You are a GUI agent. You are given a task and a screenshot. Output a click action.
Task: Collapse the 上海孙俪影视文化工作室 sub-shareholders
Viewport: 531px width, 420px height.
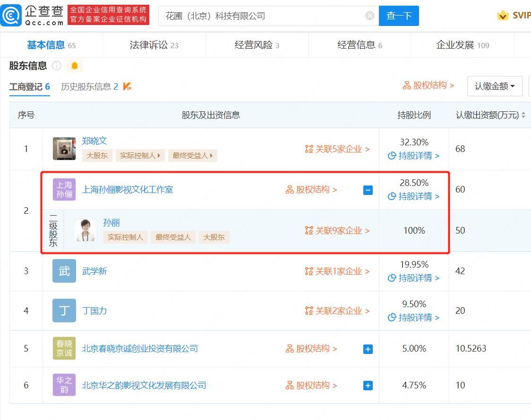tap(368, 190)
